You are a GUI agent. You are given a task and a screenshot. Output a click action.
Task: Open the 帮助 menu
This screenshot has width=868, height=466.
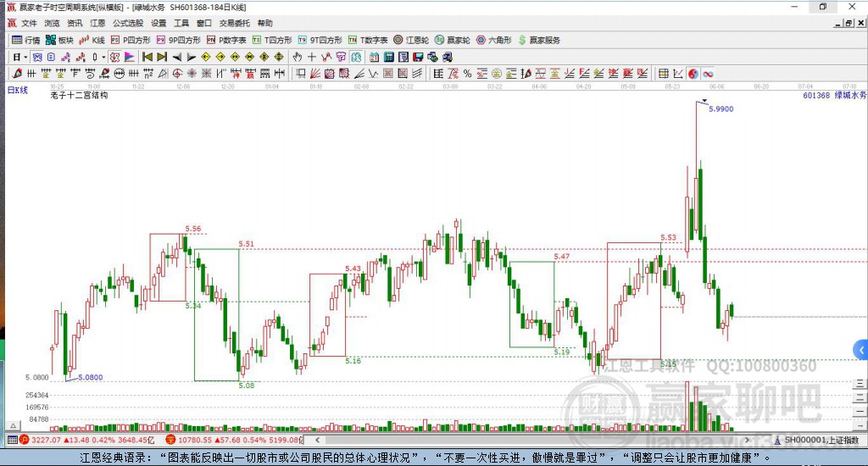[265, 23]
